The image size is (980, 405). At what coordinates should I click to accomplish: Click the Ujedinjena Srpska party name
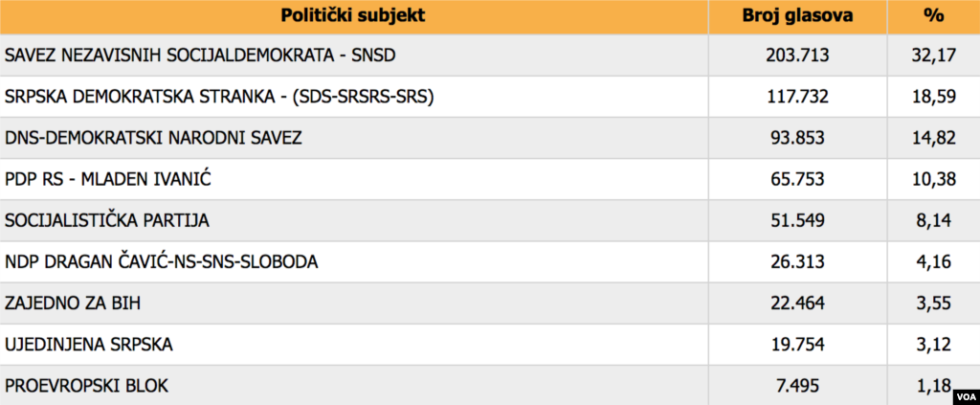pyautogui.click(x=89, y=344)
